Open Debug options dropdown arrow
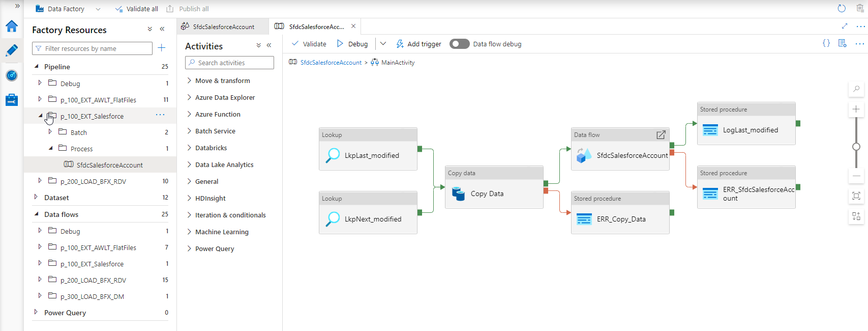Image resolution: width=868 pixels, height=331 pixels. [x=383, y=44]
